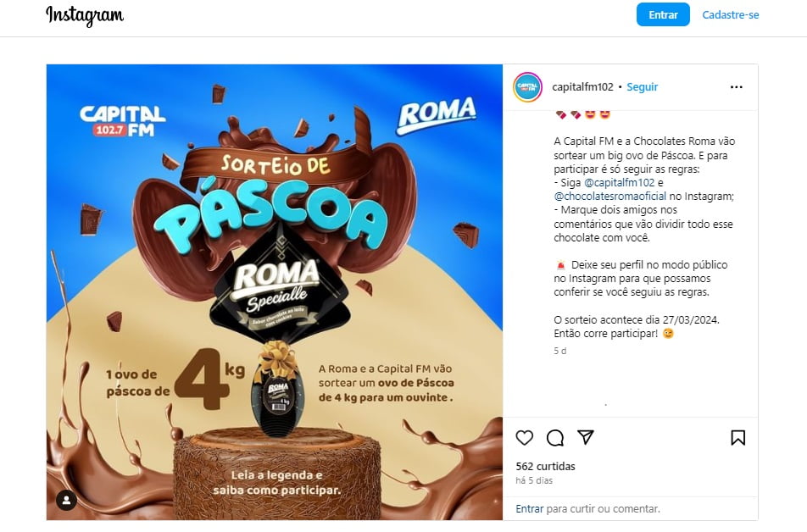Click the Roma logo on the image

(x=437, y=115)
